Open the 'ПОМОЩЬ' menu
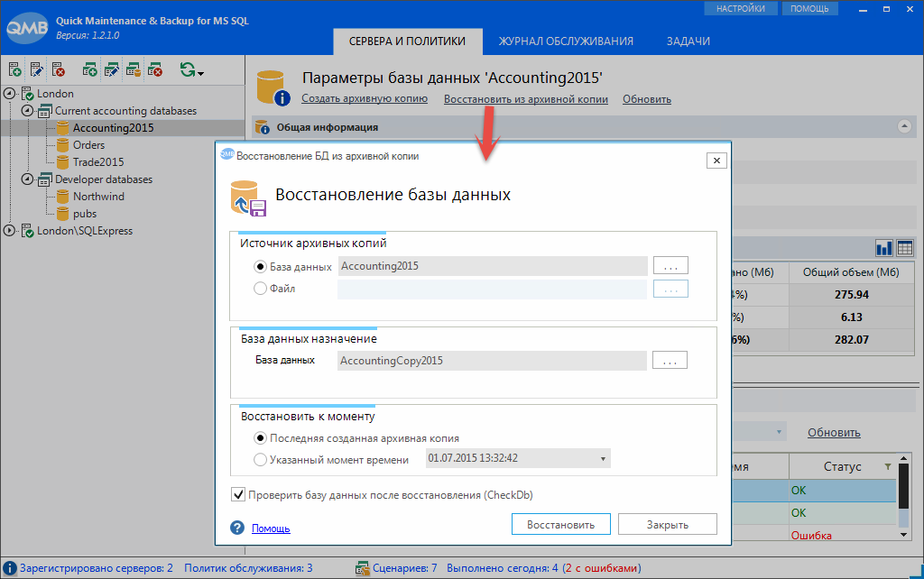Image resolution: width=924 pixels, height=579 pixels. point(809,9)
